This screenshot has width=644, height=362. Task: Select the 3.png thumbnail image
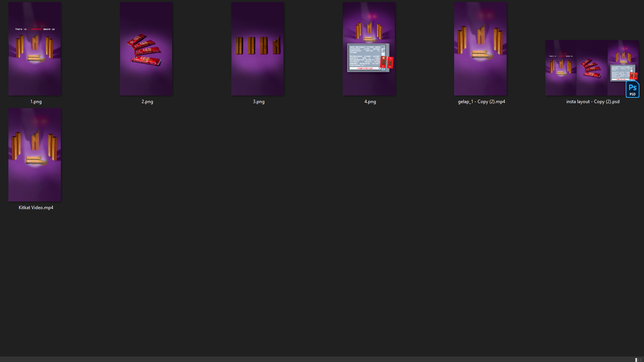pos(258,49)
